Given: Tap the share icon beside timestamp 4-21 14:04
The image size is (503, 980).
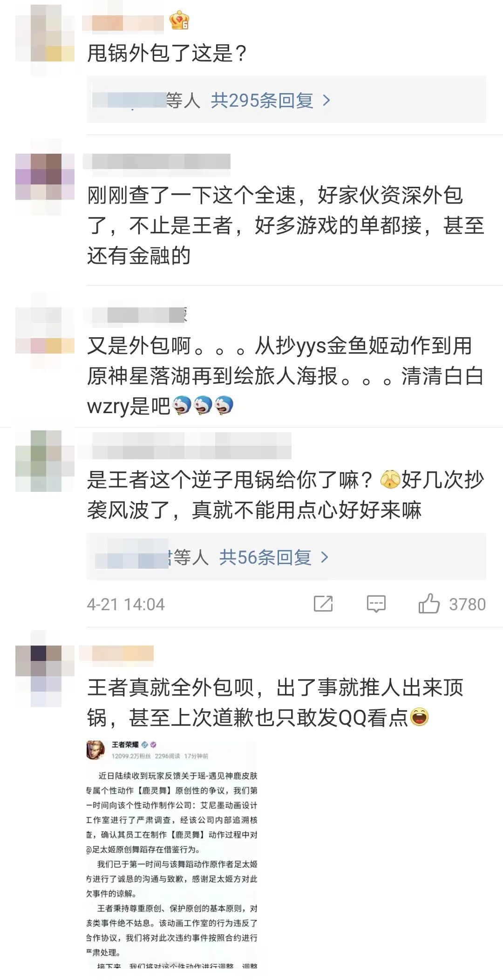Looking at the screenshot, I should pyautogui.click(x=323, y=604).
